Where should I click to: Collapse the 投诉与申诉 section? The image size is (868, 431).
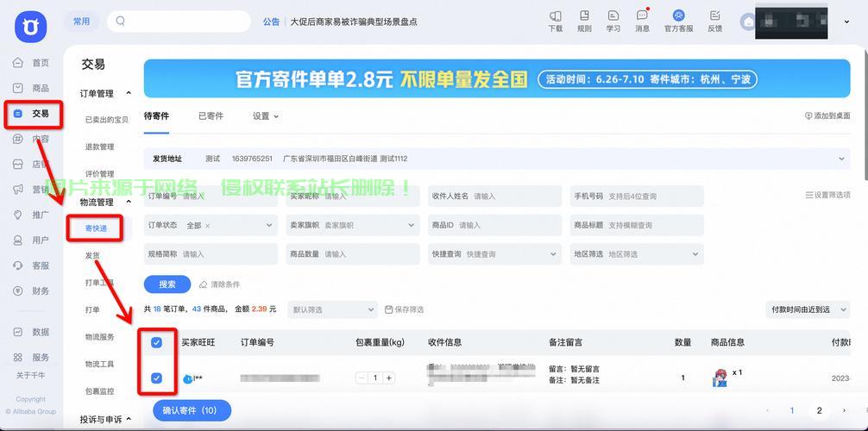pos(129,419)
